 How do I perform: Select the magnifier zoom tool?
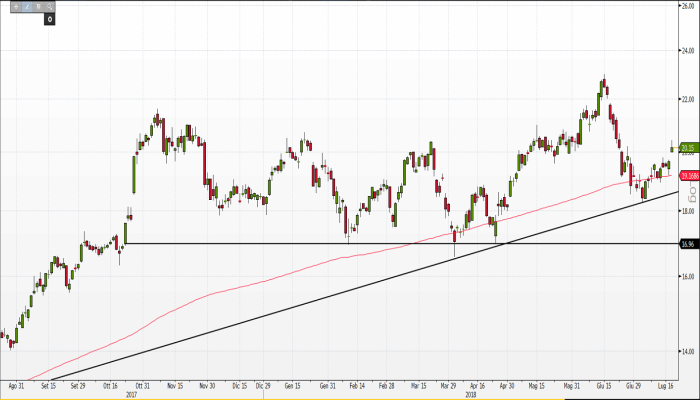pos(49,7)
